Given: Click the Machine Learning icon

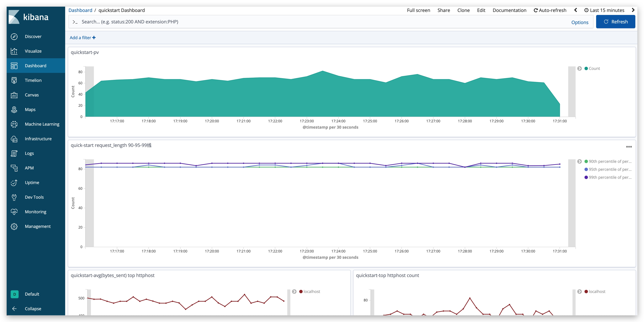Looking at the screenshot, I should click(14, 124).
